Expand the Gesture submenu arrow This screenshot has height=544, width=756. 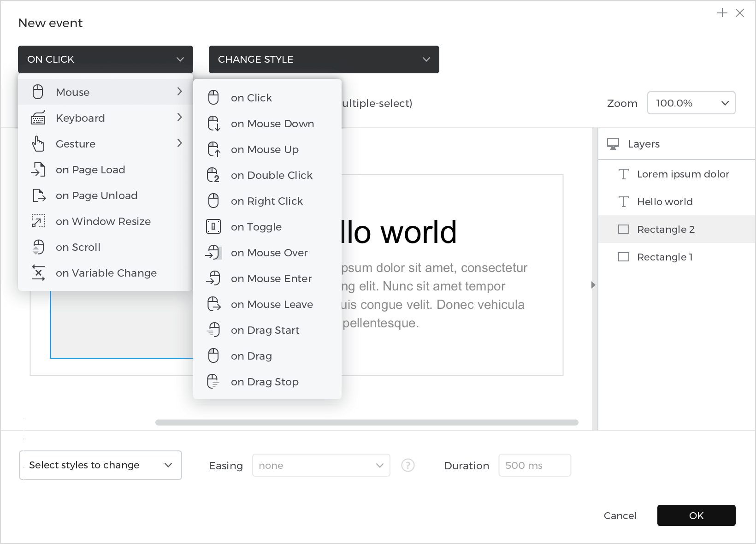[180, 143]
